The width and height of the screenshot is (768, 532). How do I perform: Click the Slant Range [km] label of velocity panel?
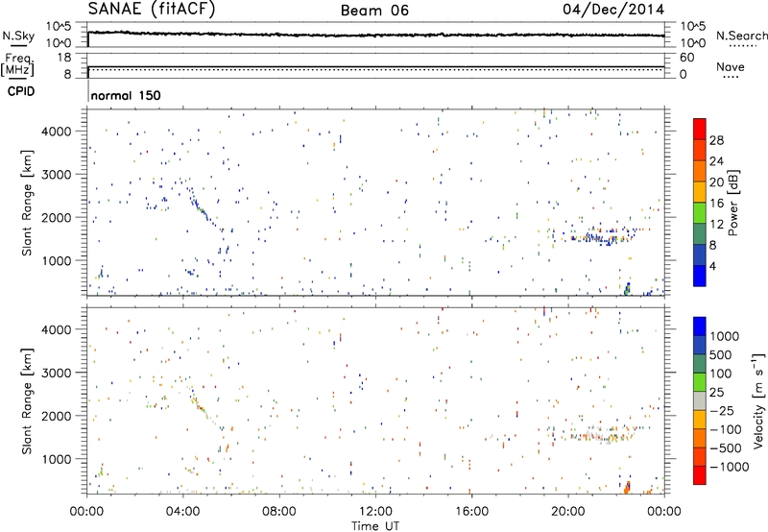[x=27, y=400]
